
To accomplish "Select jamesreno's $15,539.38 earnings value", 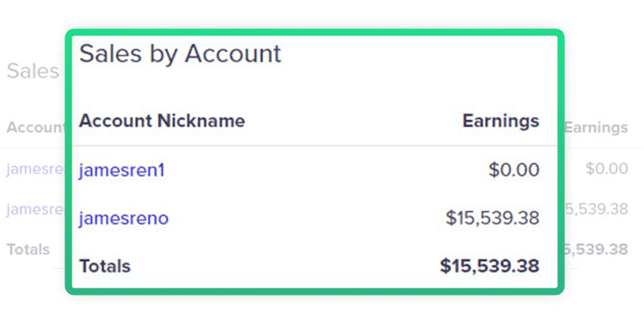I will tap(492, 218).
